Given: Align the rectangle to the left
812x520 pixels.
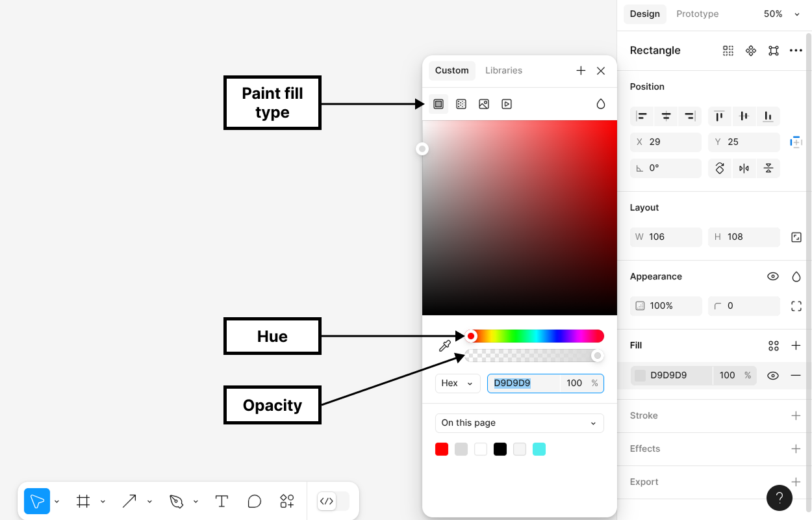Looking at the screenshot, I should [x=642, y=116].
